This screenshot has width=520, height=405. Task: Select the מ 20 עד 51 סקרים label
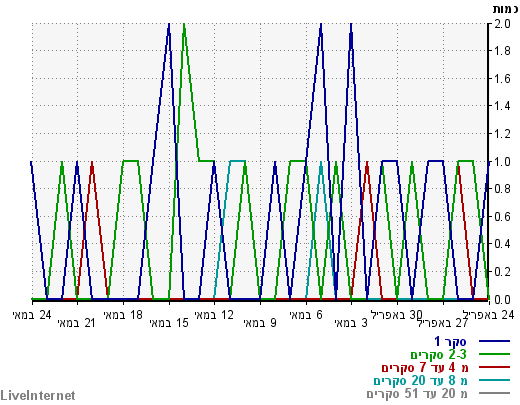click(417, 394)
